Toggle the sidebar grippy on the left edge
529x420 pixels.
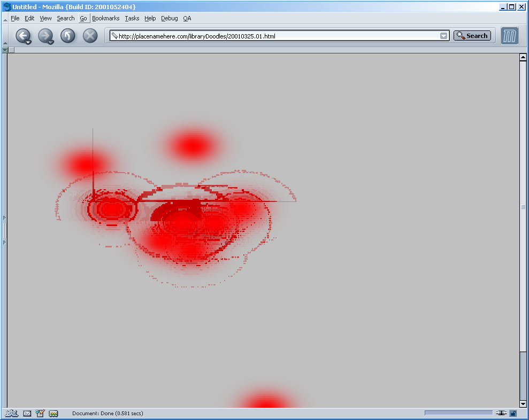click(x=4, y=230)
